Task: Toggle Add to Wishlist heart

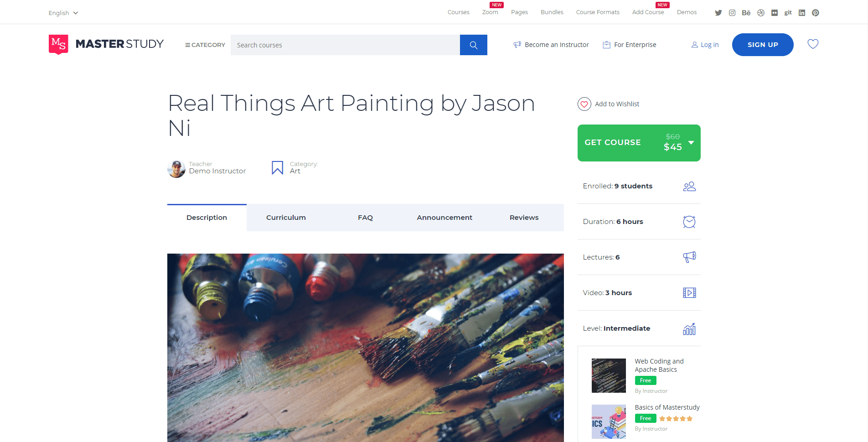Action: 584,104
